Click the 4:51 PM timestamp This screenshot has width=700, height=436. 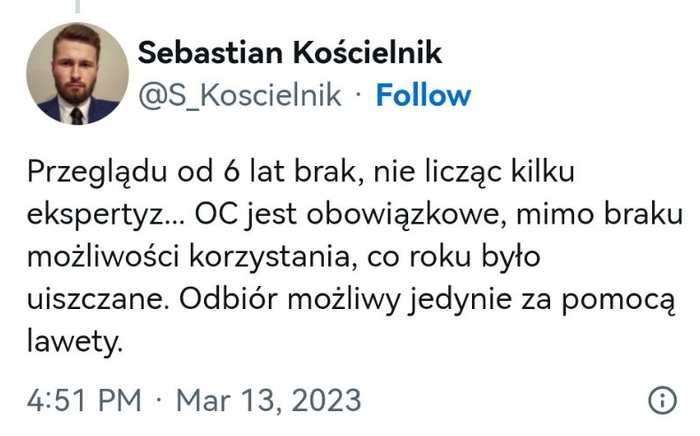coord(84,401)
